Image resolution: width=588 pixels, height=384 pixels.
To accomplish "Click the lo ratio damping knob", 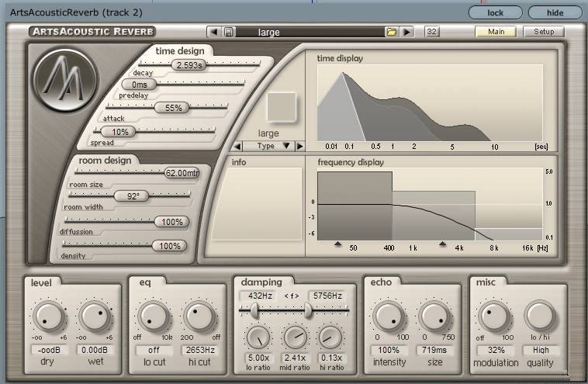I will point(258,338).
